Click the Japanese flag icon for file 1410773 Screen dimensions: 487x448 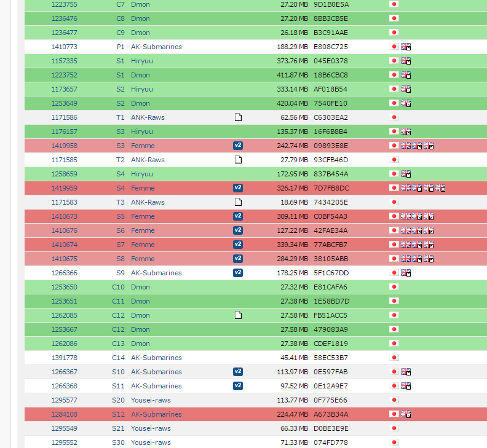coord(394,47)
